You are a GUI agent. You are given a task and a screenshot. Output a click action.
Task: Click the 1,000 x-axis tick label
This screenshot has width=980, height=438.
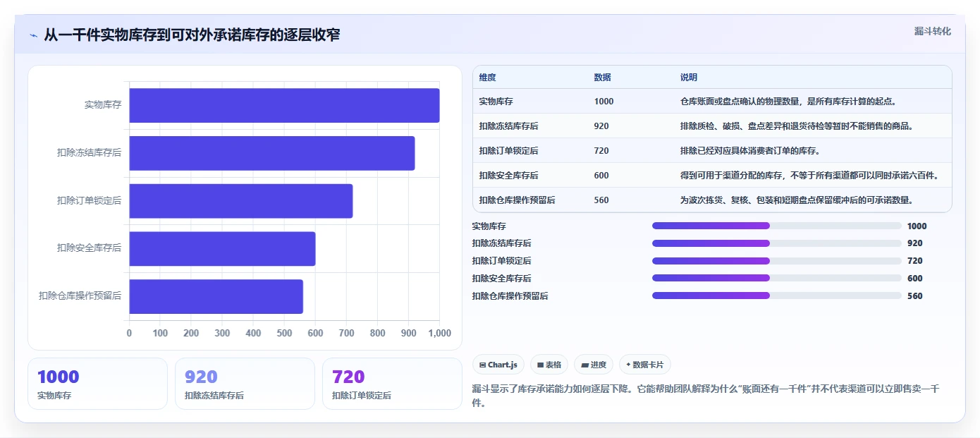439,333
